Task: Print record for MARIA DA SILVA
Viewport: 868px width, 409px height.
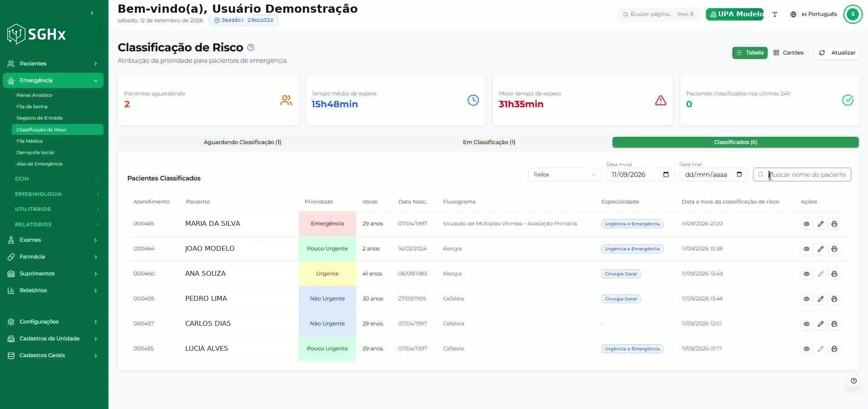Action: [x=834, y=224]
